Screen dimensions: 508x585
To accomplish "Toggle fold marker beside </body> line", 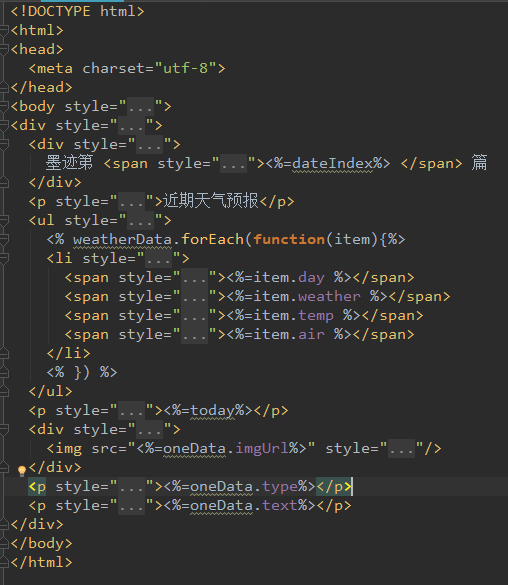I will [3, 544].
